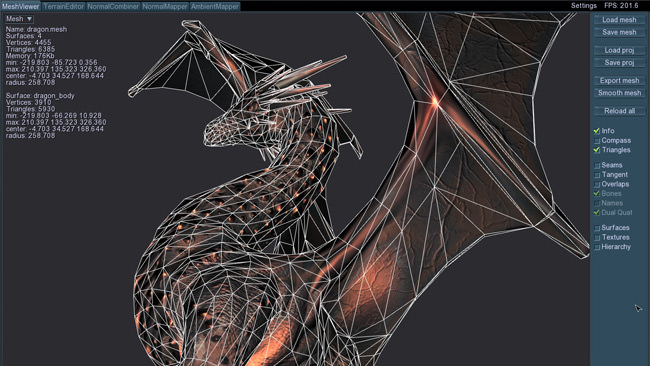The height and width of the screenshot is (366, 650).
Task: Click the 'Triangles: 6385' info line
Action: [x=30, y=49]
